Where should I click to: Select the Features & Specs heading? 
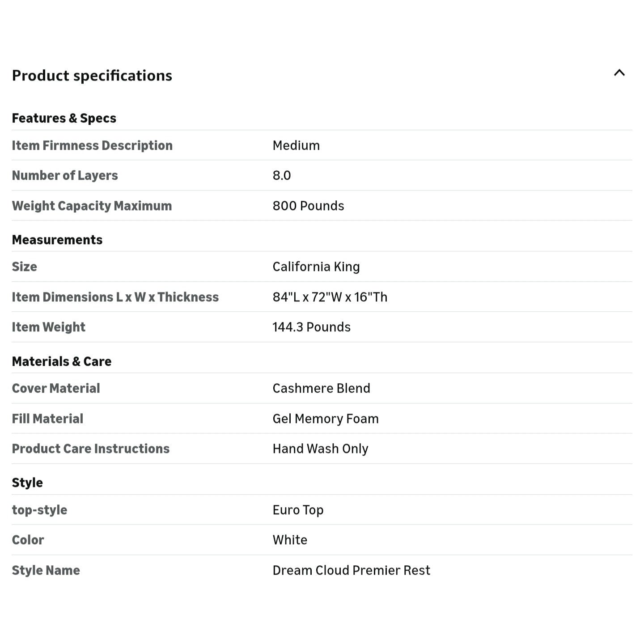[x=64, y=118]
